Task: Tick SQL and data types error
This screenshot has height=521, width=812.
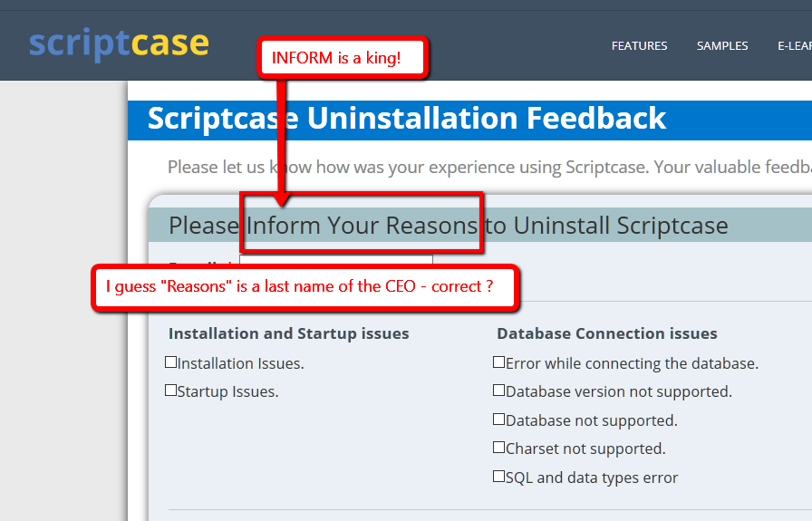Action: [498, 476]
